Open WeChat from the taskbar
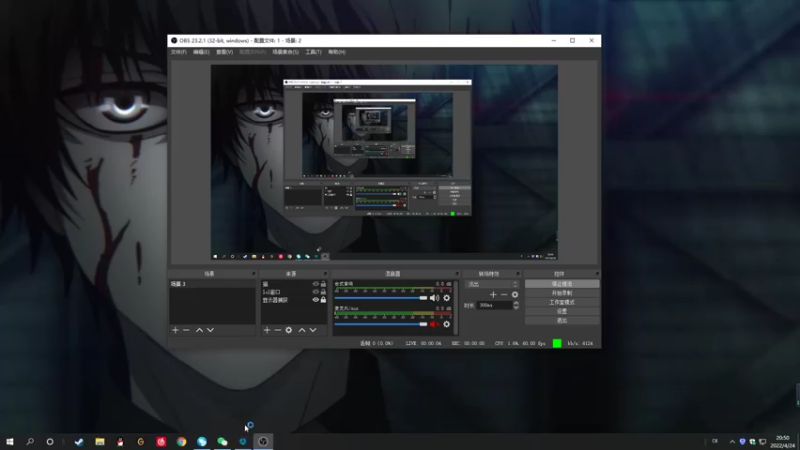800x450 pixels. (222, 442)
